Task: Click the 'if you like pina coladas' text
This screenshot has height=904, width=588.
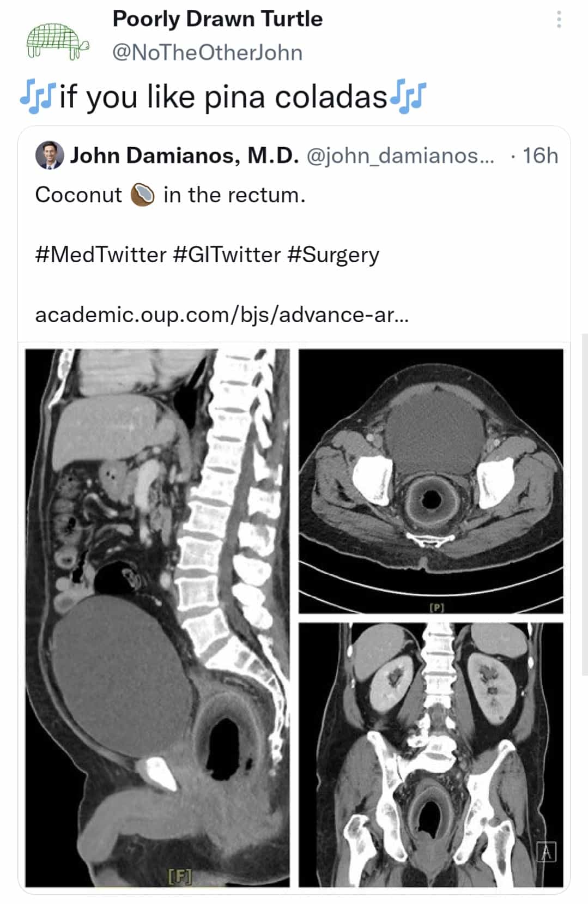Action: click(223, 98)
